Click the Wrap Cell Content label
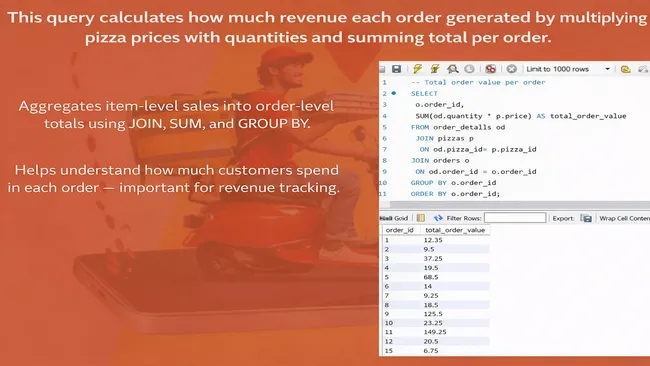Screen dimensions: 650x366 pyautogui.click(x=624, y=218)
